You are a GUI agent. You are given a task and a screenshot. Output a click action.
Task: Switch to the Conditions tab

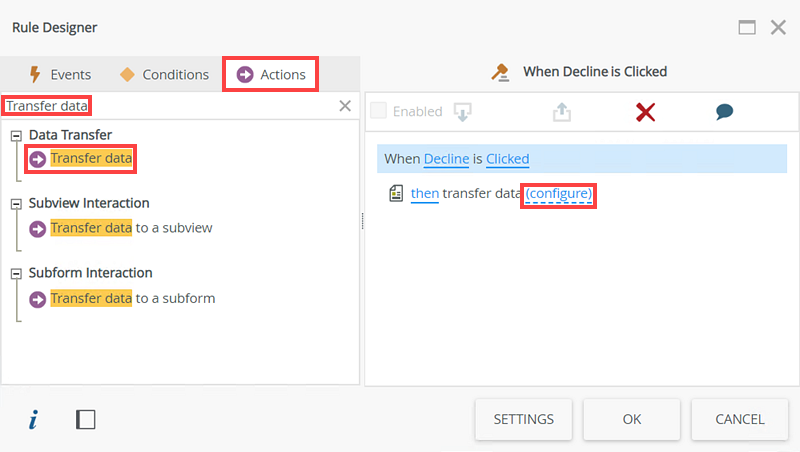click(x=164, y=74)
